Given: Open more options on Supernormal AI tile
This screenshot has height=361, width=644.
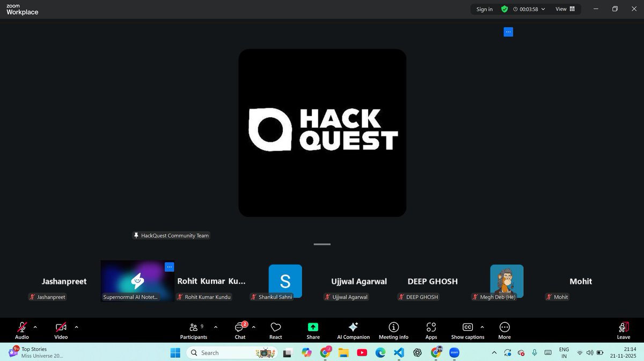Looking at the screenshot, I should (169, 266).
